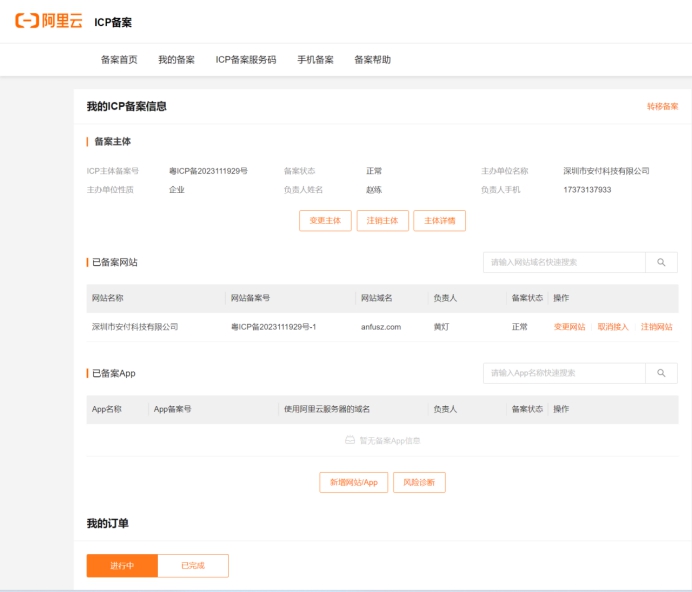Screen dimensions: 692x592
Task: Click 变更网站 for anfusz.com
Action: (570, 327)
